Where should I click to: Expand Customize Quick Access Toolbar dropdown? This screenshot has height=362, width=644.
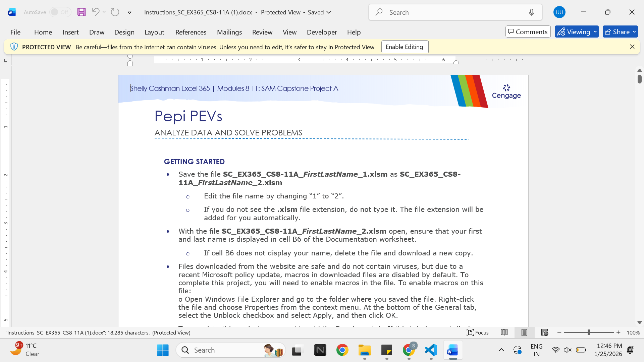(129, 12)
